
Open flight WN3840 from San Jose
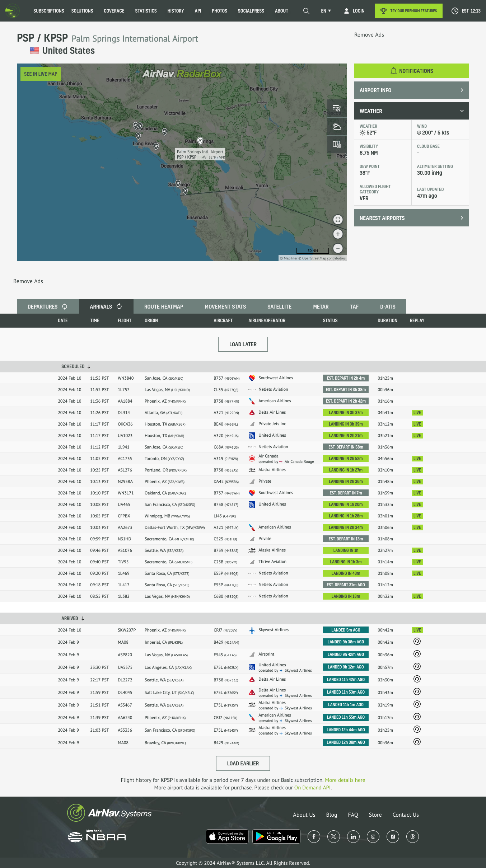click(126, 378)
